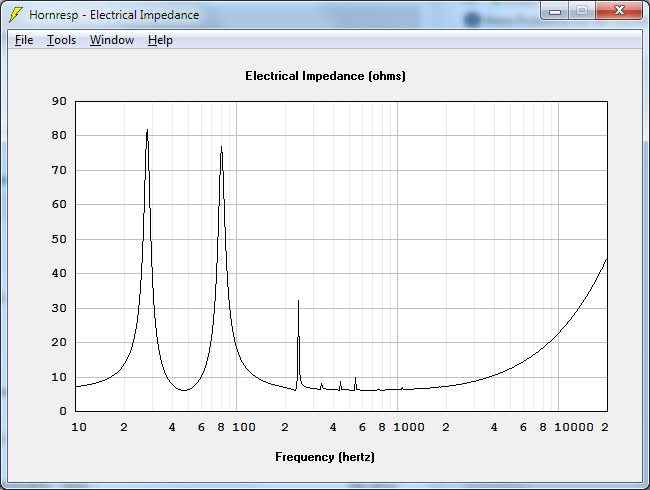Click the 40 value on the impedance axis
The height and width of the screenshot is (490, 650).
[x=59, y=273]
